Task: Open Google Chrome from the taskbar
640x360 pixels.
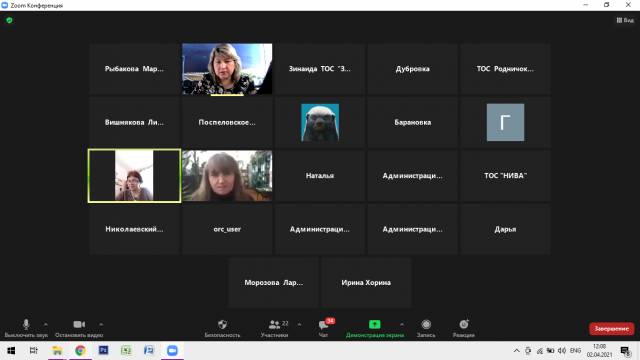Action: 80,351
